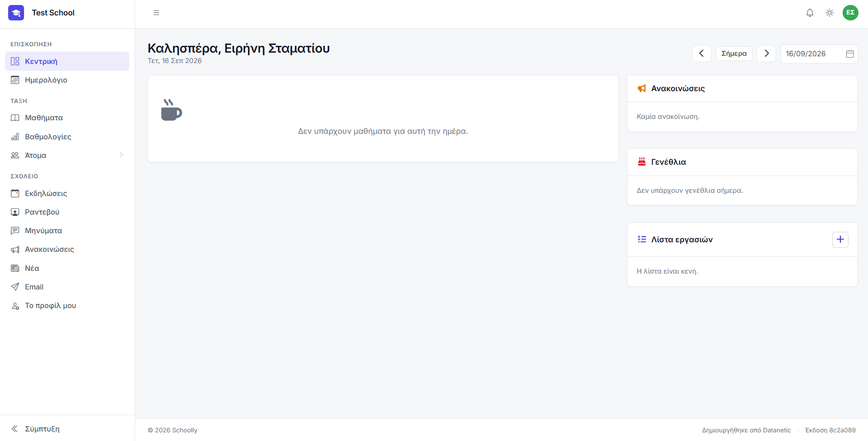This screenshot has width=868, height=441.
Task: Open Βαθμολογίες in the sidebar
Action: tap(67, 137)
